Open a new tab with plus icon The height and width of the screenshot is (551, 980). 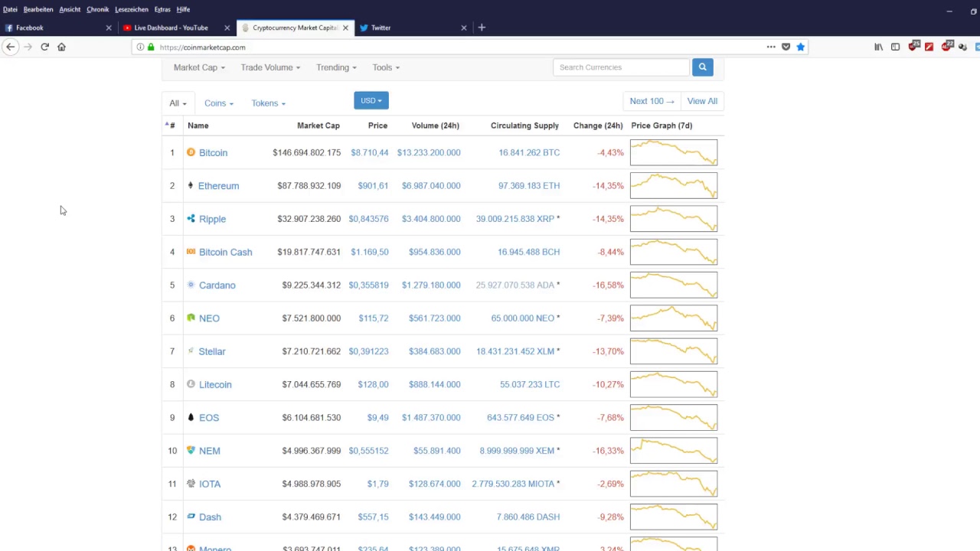[x=482, y=28]
